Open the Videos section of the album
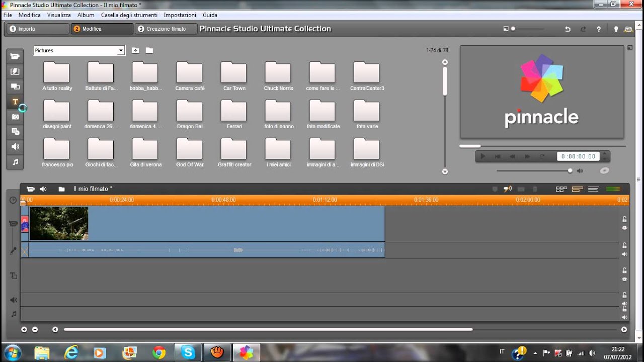The image size is (644, 362). pos(15,56)
